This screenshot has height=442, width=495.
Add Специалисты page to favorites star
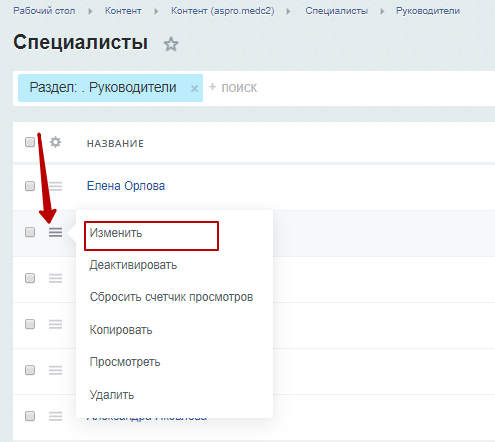point(171,44)
